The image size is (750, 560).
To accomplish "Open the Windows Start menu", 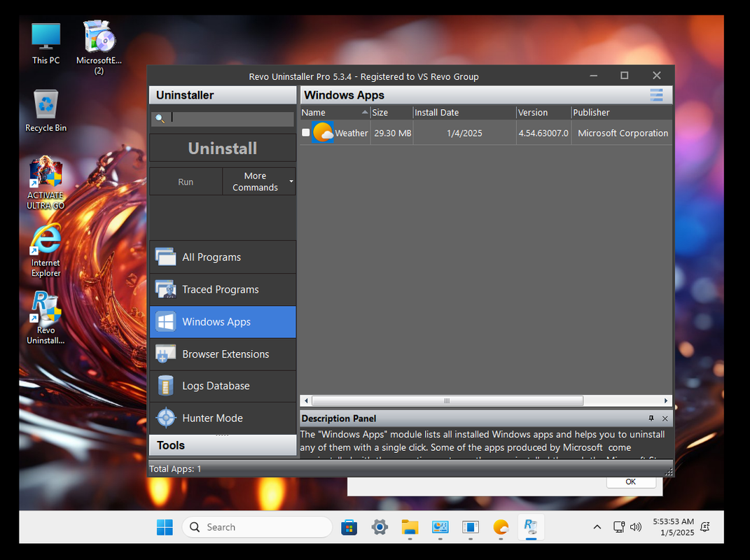I will pos(165,527).
